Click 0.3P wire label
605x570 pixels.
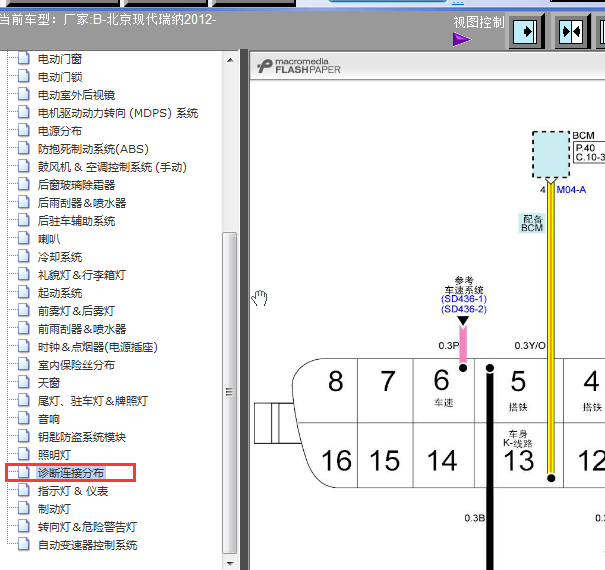click(448, 345)
